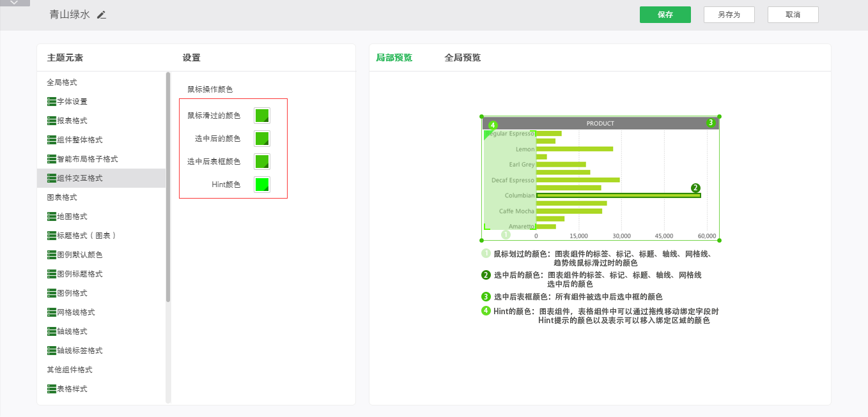Select the 局部预览 tab
This screenshot has width=868, height=417.
coord(394,57)
